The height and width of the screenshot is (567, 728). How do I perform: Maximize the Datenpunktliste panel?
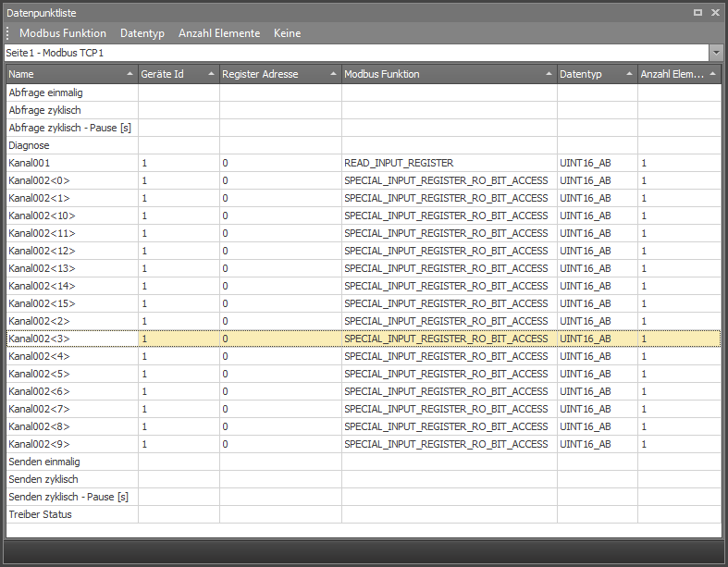point(697,13)
